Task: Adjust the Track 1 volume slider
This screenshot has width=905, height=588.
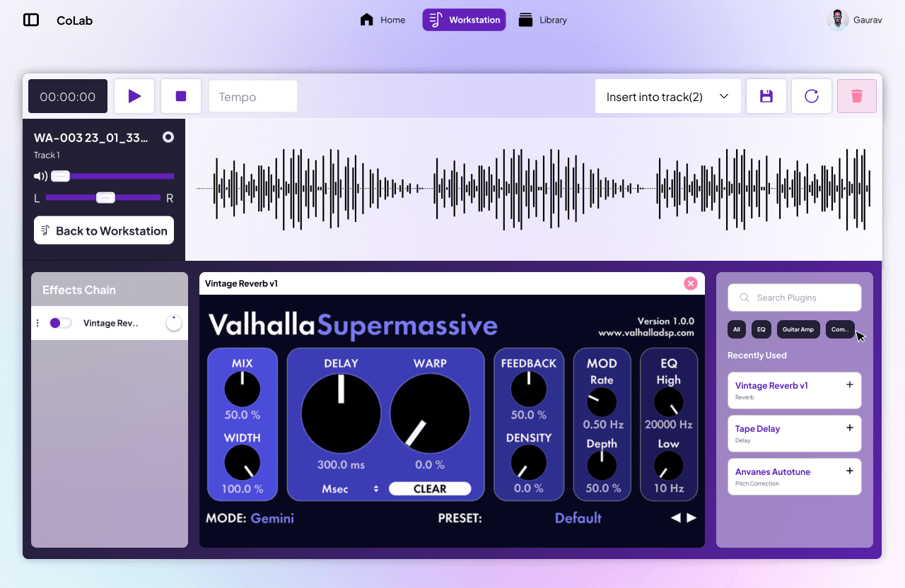Action: point(112,176)
